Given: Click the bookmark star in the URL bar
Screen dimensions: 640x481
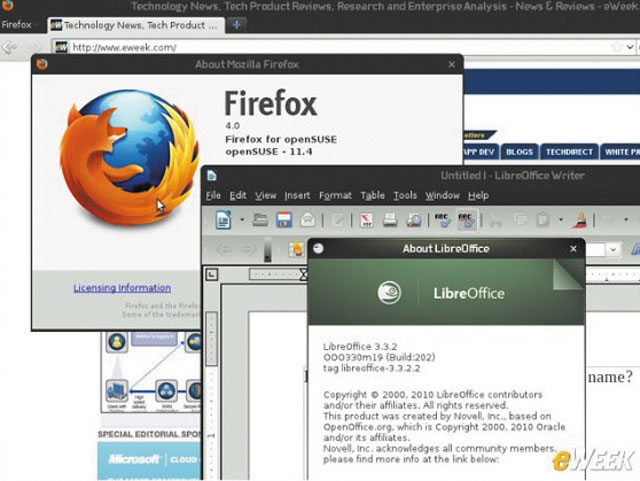Looking at the screenshot, I should point(617,47).
